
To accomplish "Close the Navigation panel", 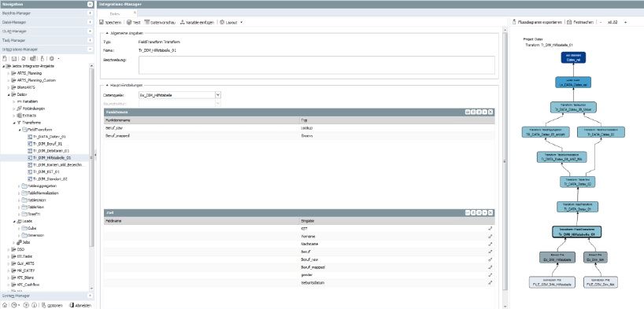I will [x=90, y=4].
